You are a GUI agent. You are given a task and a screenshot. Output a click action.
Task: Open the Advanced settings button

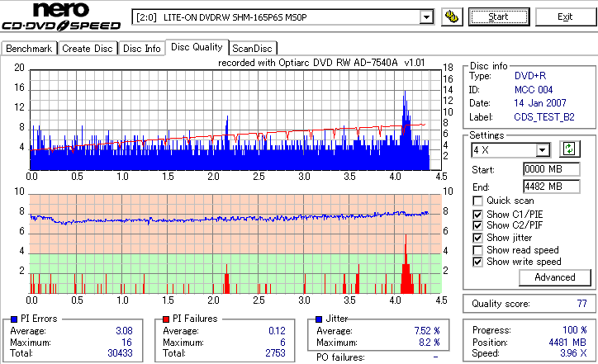(x=555, y=277)
